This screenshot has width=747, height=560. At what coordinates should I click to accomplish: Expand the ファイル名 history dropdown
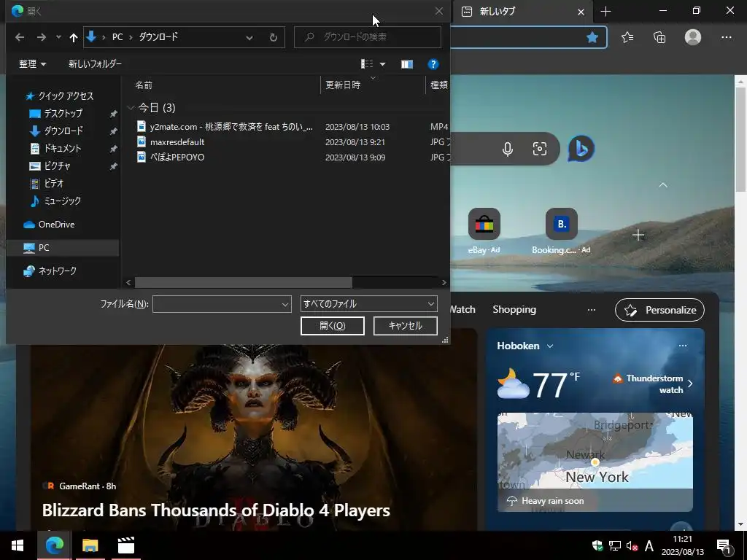(285, 304)
